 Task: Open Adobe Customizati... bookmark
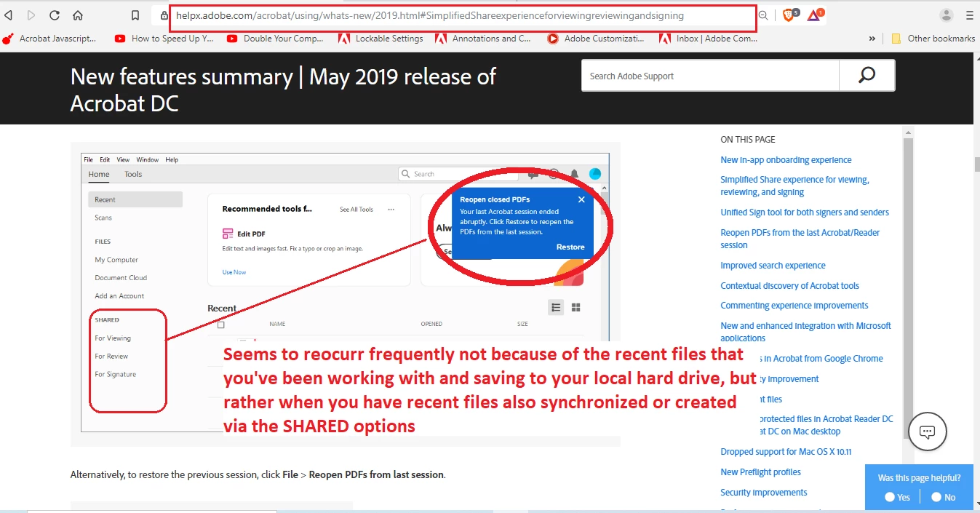point(597,39)
